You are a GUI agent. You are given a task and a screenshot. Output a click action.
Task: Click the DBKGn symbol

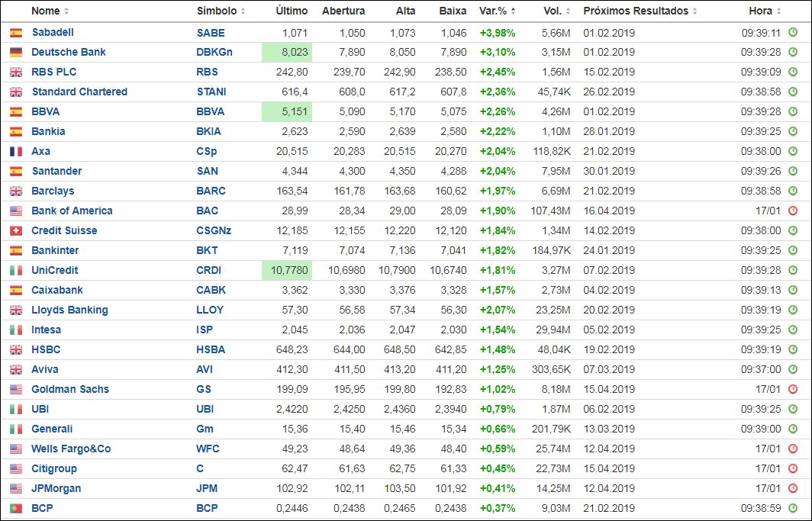pos(214,53)
